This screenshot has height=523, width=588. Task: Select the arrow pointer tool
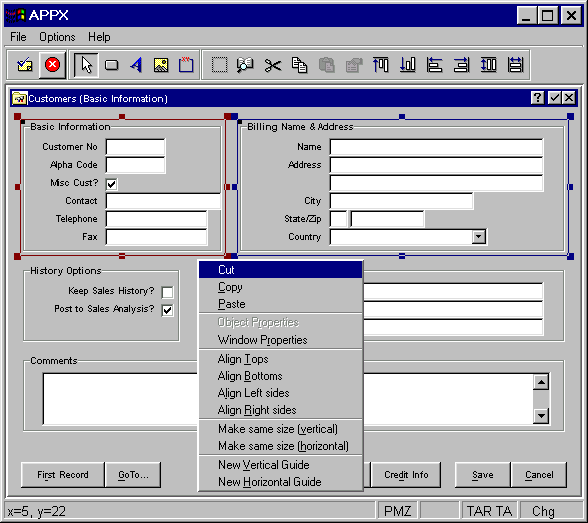(x=86, y=65)
